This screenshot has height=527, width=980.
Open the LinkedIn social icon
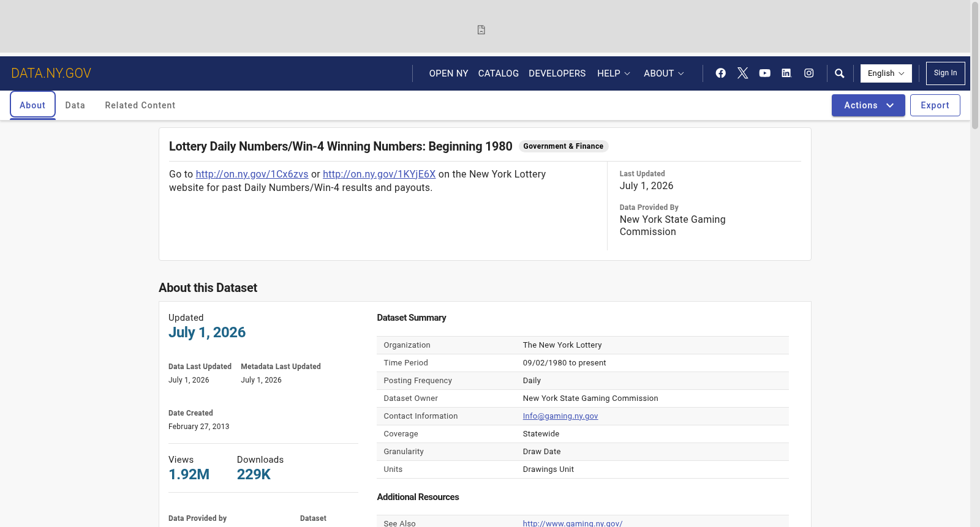(x=786, y=73)
